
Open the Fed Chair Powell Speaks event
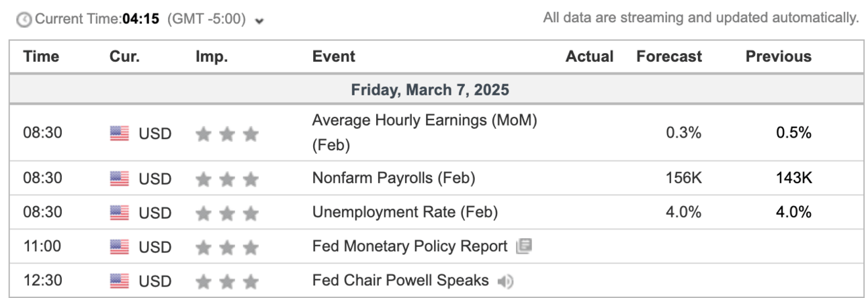coord(400,281)
